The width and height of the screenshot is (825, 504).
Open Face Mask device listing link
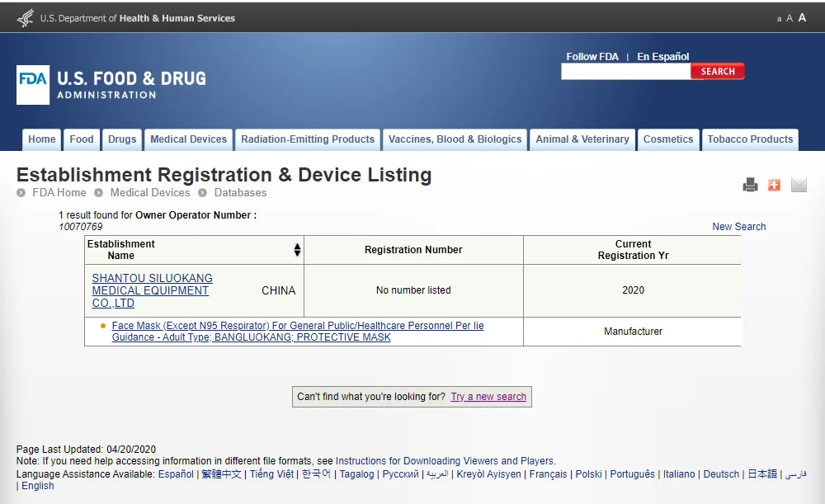click(298, 332)
